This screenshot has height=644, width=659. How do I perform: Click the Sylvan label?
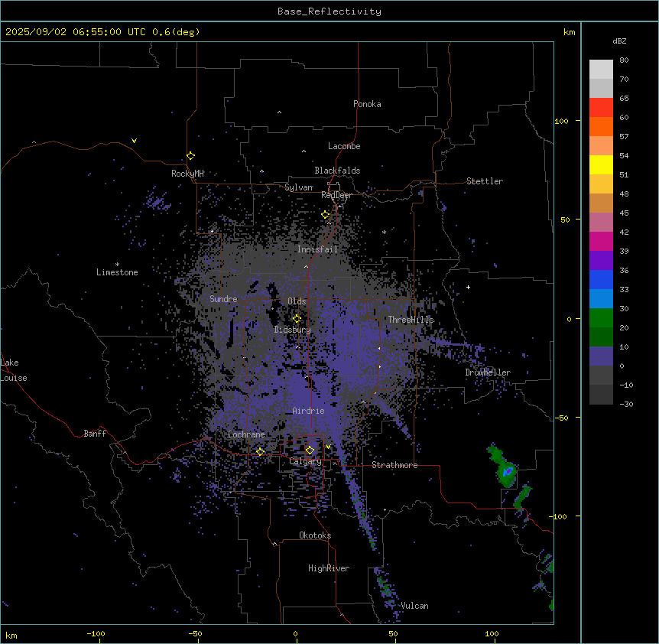click(x=299, y=187)
